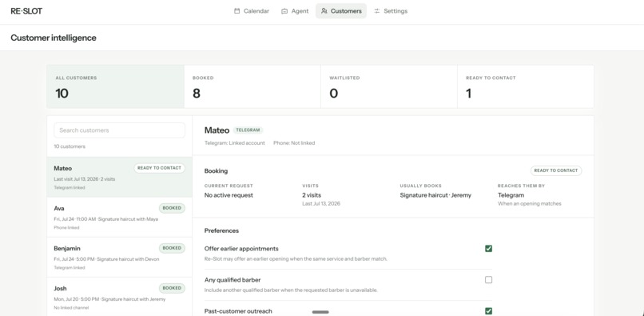Click Ready to Contact badge on Mateo's row
This screenshot has width=644, height=316.
click(159, 168)
